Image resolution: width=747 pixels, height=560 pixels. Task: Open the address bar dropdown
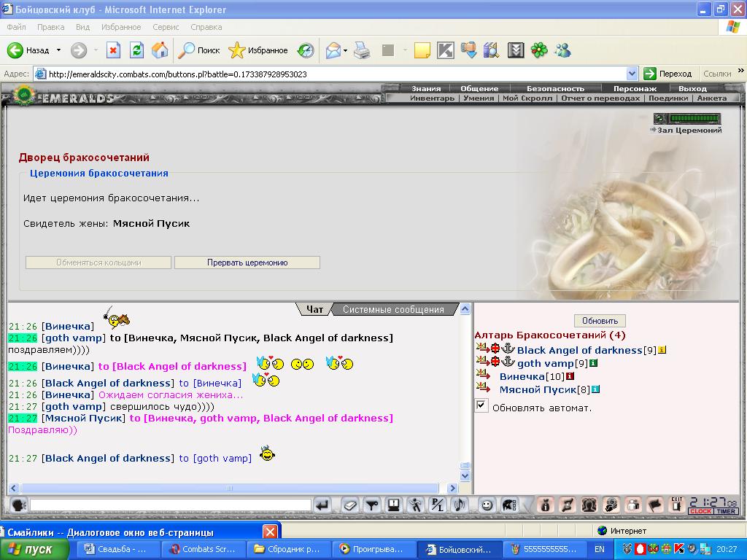point(632,74)
